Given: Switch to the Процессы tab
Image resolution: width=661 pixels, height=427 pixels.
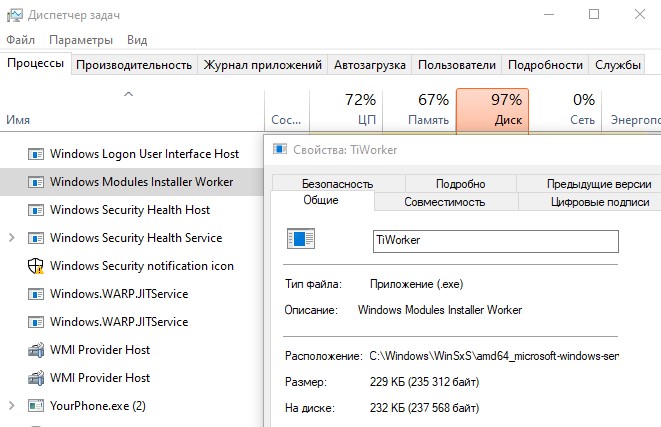Looking at the screenshot, I should [x=36, y=64].
